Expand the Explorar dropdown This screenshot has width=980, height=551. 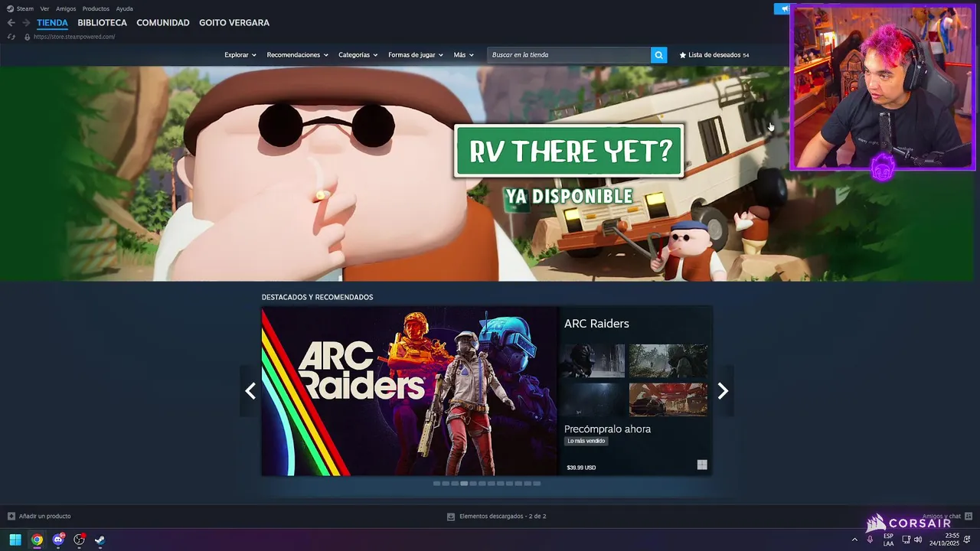pos(240,55)
